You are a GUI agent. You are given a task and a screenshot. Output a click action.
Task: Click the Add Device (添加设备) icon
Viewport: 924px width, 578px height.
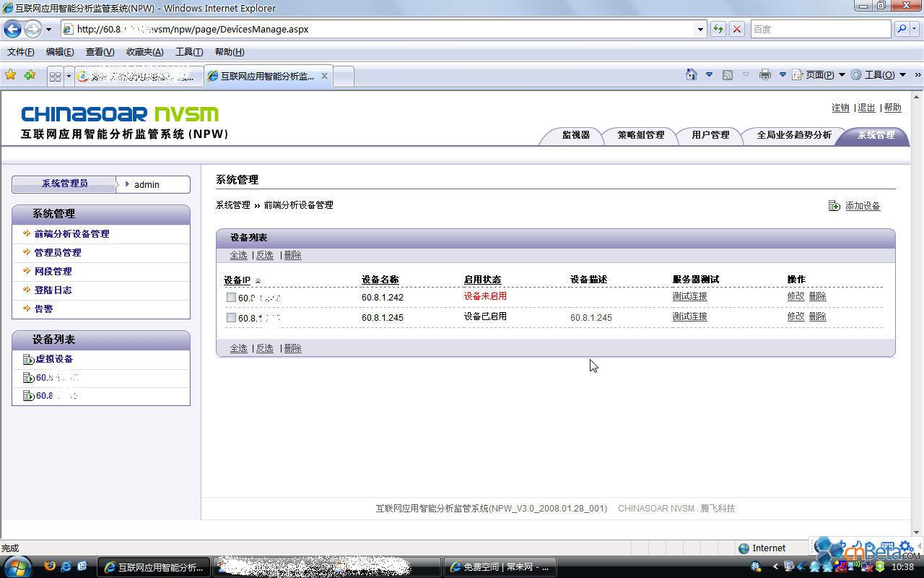point(834,206)
